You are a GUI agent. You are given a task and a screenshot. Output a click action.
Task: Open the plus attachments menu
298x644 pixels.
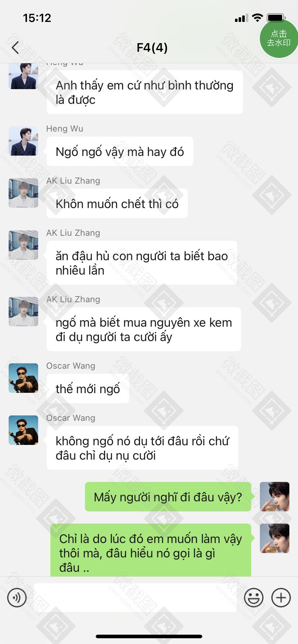coord(281,598)
